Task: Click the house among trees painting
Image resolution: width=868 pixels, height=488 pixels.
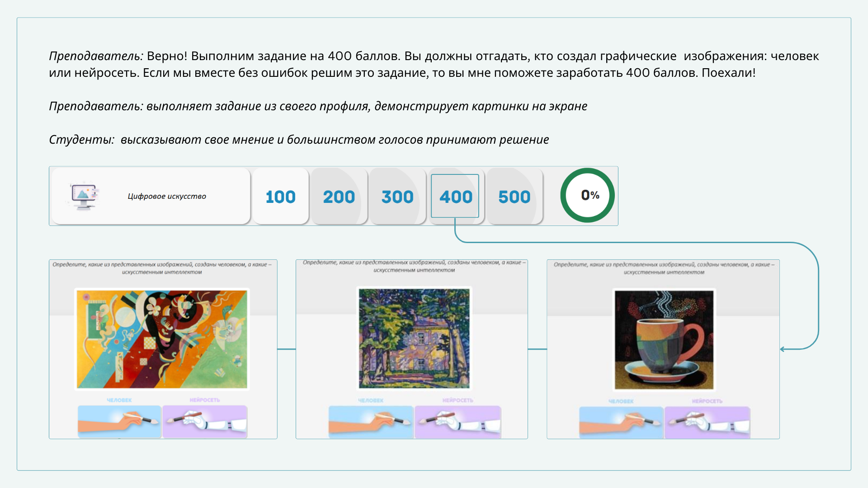Action: click(414, 338)
